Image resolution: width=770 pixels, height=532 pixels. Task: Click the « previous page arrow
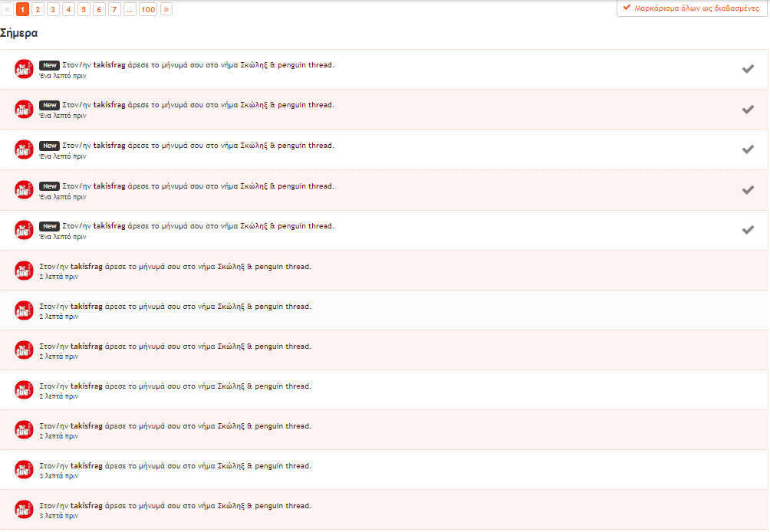click(x=8, y=9)
